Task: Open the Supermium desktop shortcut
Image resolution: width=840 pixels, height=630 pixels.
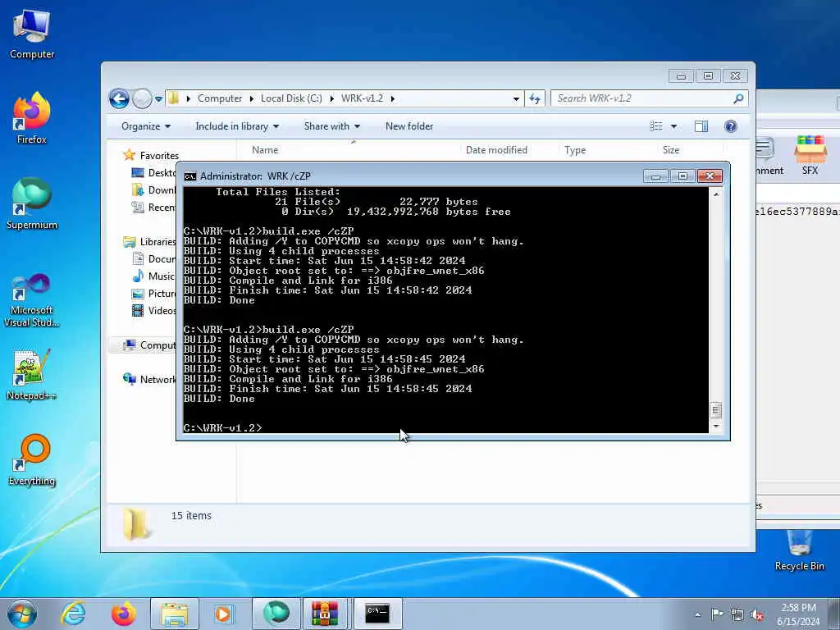Action: click(x=32, y=204)
